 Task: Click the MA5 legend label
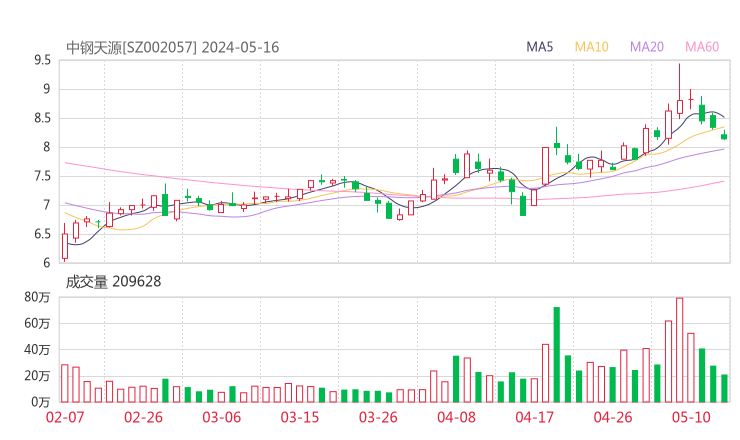[x=539, y=47]
